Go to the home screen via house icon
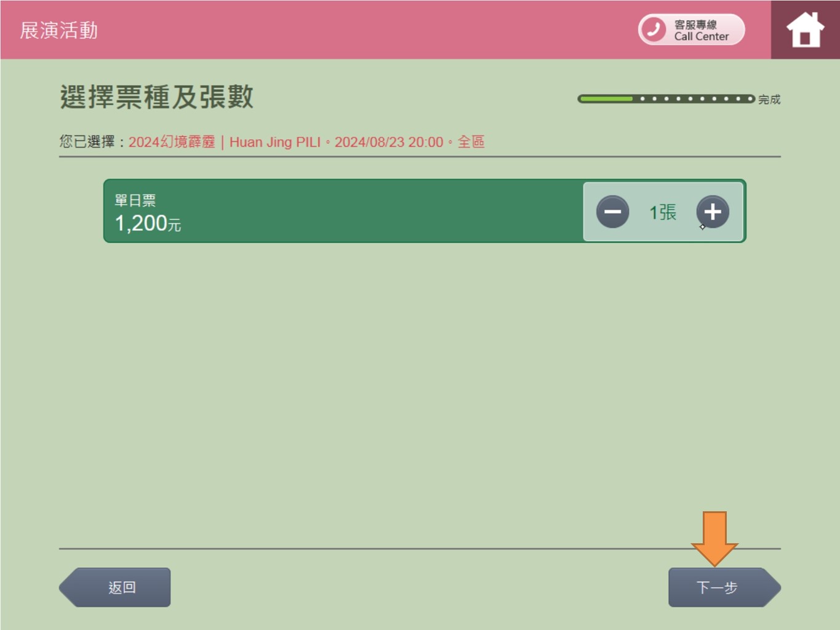Screen dimensions: 840x630 pos(805,30)
